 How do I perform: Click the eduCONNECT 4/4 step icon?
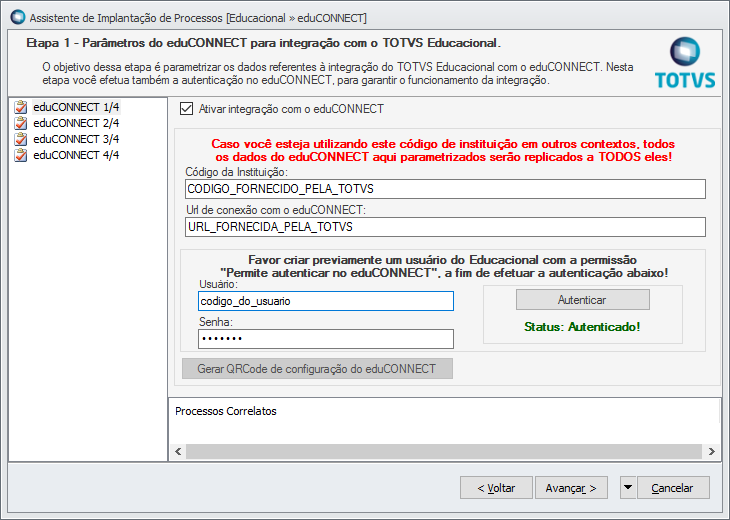click(20, 155)
